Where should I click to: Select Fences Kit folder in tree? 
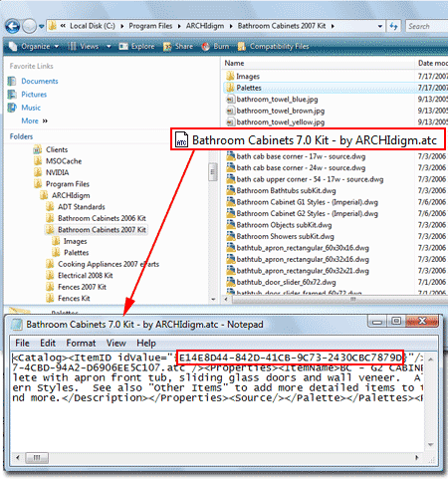(x=74, y=298)
